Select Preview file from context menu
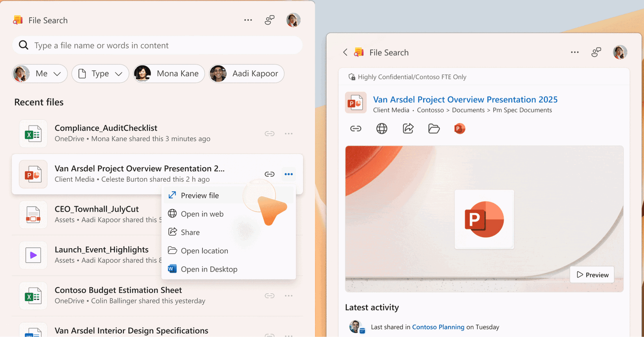This screenshot has width=644, height=337. (200, 195)
